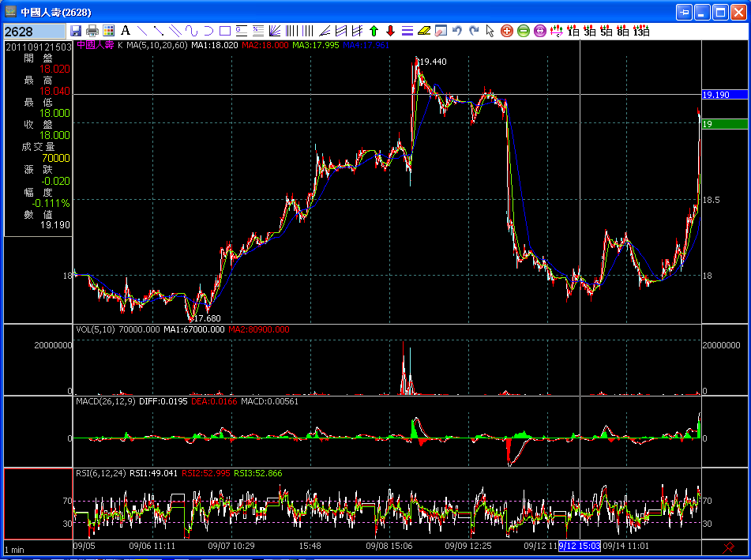Click the undo arrow icon
Image resolution: width=751 pixels, height=560 pixels.
[x=456, y=31]
